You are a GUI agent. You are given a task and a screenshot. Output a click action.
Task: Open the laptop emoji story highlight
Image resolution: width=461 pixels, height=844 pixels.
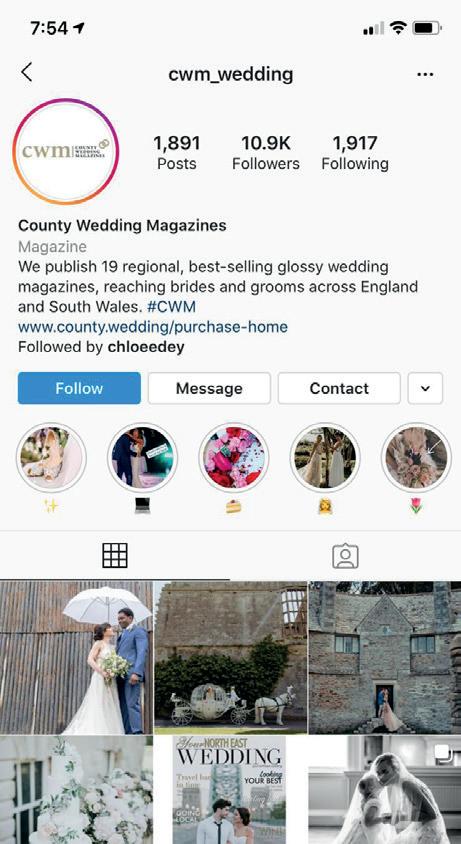[x=142, y=458]
